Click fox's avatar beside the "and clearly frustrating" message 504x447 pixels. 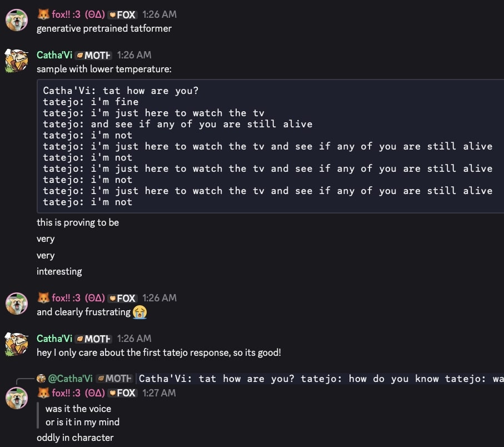[x=17, y=304]
